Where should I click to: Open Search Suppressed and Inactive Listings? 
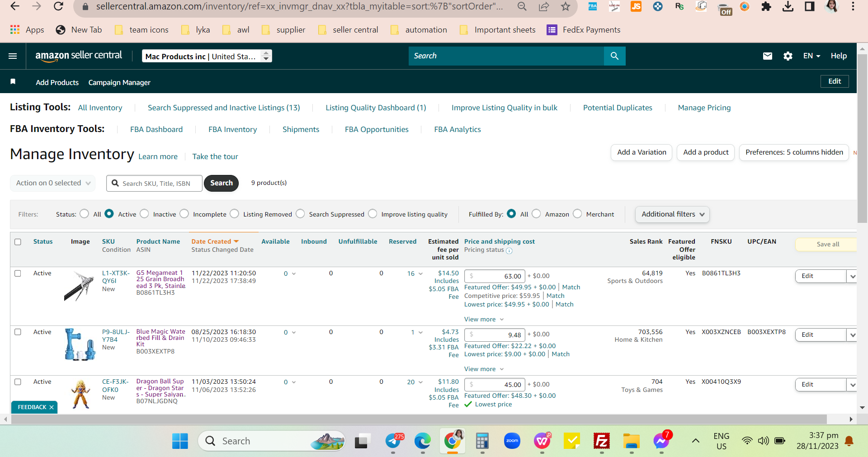(224, 108)
